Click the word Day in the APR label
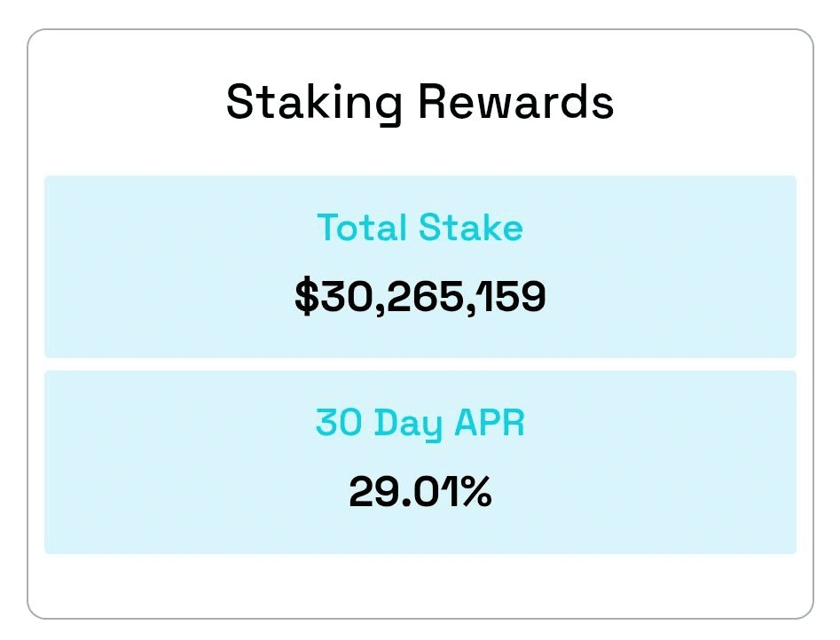The image size is (840, 640). [x=408, y=425]
